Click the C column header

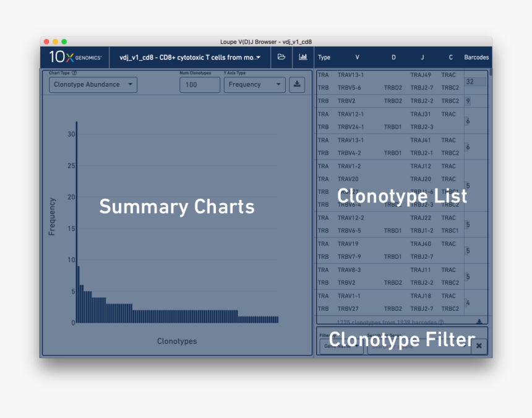[450, 58]
